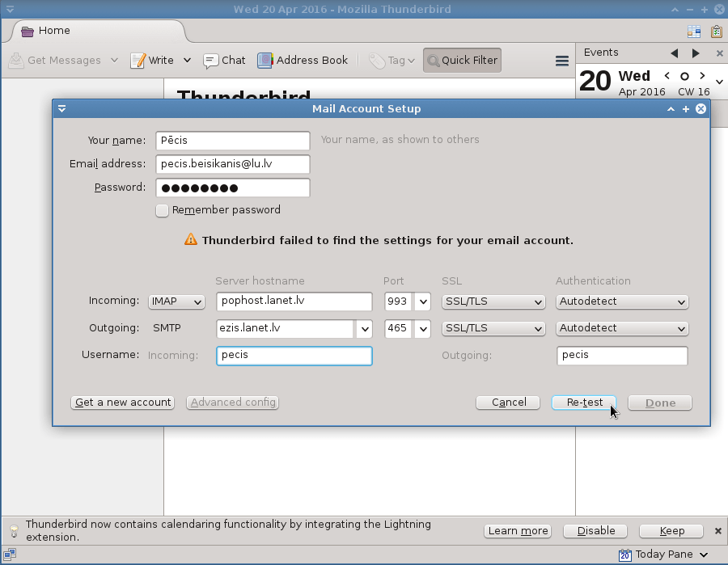Click the Get Messages toolbar button
This screenshot has width=728, height=565.
point(55,61)
